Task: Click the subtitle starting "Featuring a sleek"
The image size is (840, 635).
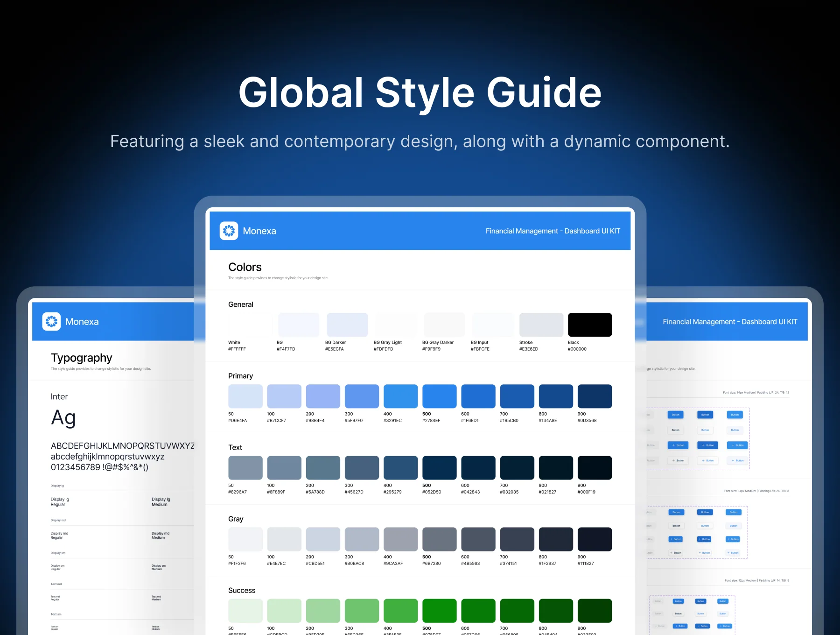Action: coord(420,141)
